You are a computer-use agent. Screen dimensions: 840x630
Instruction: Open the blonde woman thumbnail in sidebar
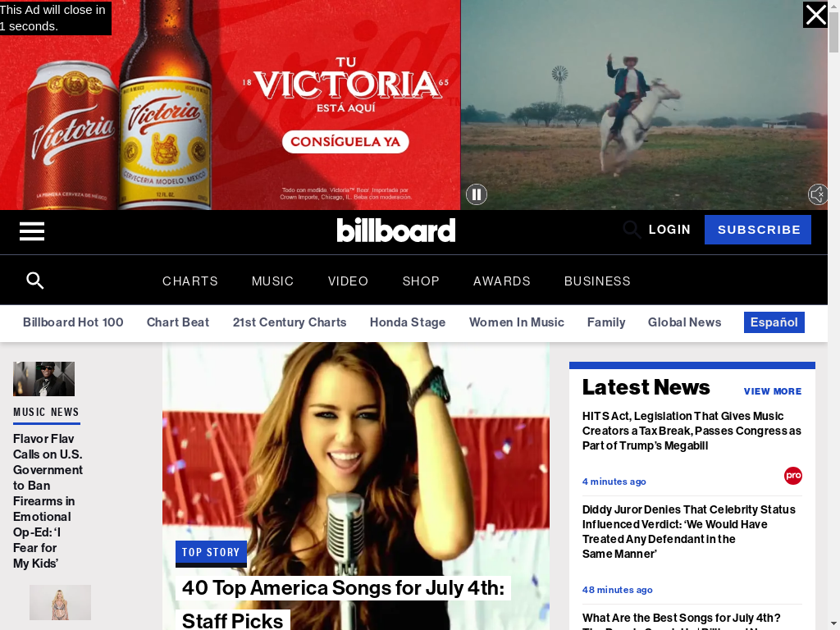60,603
